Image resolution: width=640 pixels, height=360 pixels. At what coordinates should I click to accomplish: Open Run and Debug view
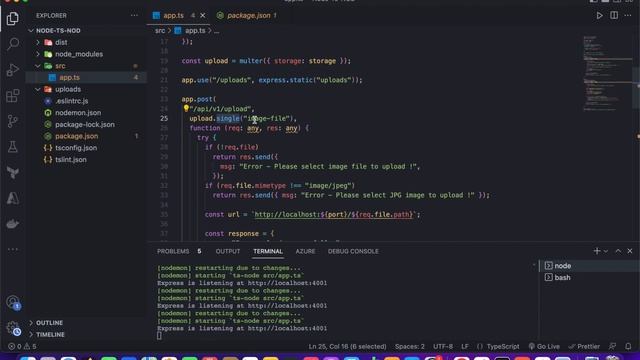[x=13, y=70]
